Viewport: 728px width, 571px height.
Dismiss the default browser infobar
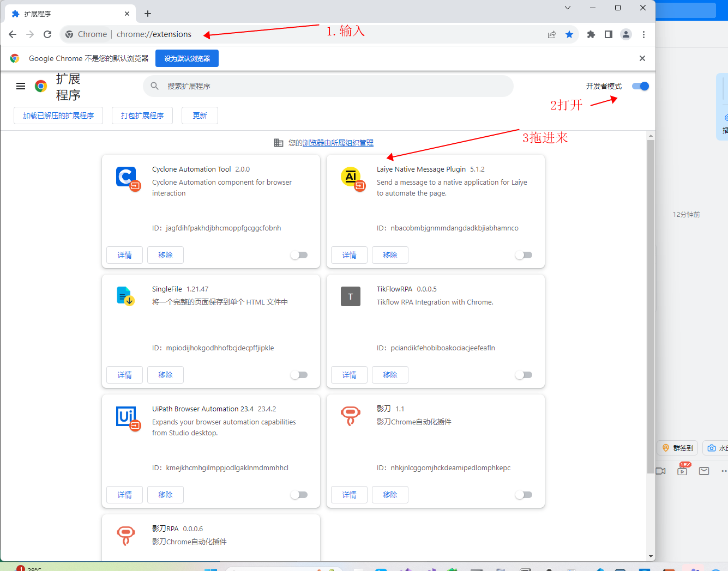(x=642, y=58)
